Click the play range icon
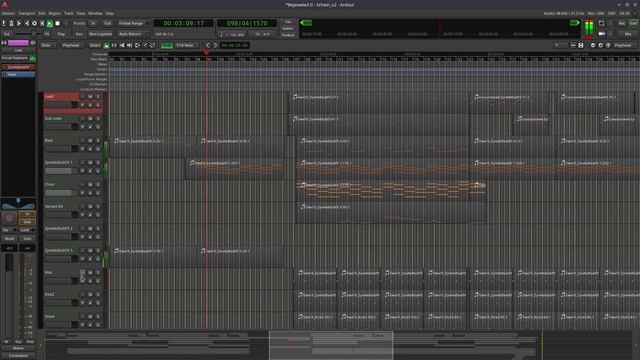Image resolution: width=640 pixels, height=360 pixels. [42, 24]
